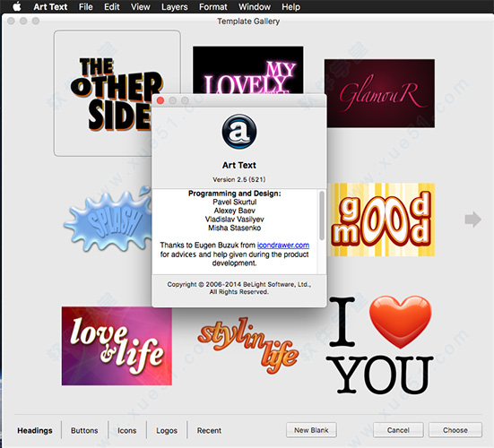Viewport: 494px width, 448px height.
Task: Click the Copyright BeLight Software text
Action: click(x=239, y=289)
